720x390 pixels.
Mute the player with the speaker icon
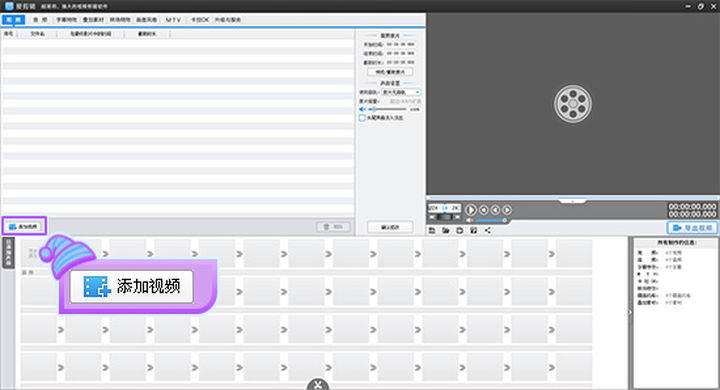tap(469, 220)
